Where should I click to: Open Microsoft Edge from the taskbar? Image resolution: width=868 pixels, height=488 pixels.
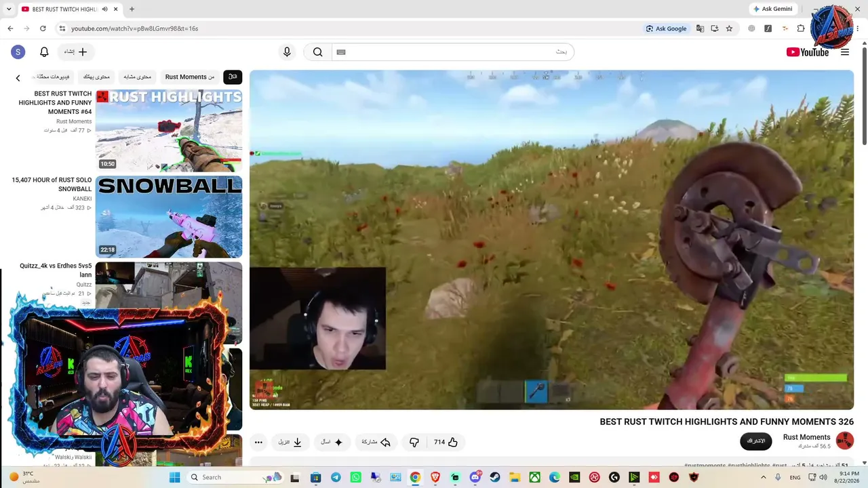pos(555,477)
